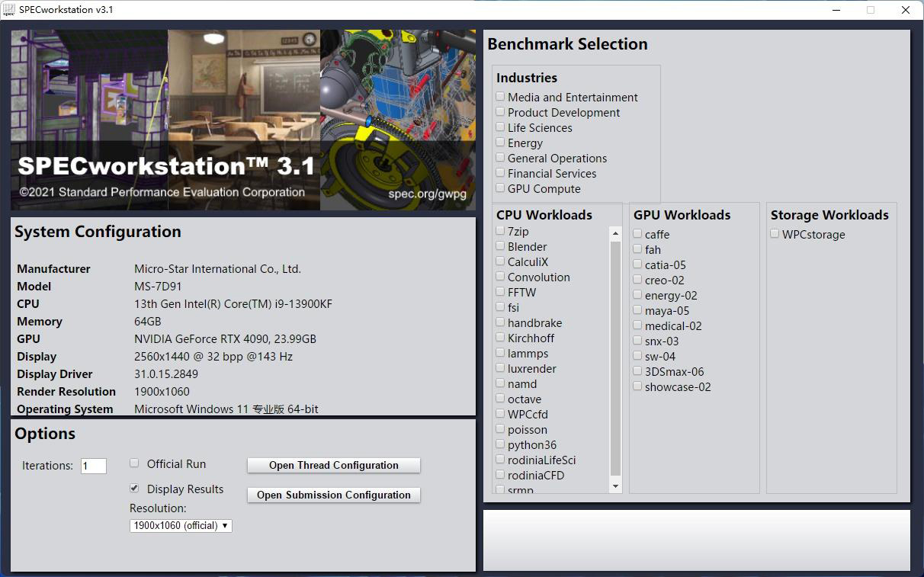924x577 pixels.
Task: Check the namd workload box
Action: [500, 383]
